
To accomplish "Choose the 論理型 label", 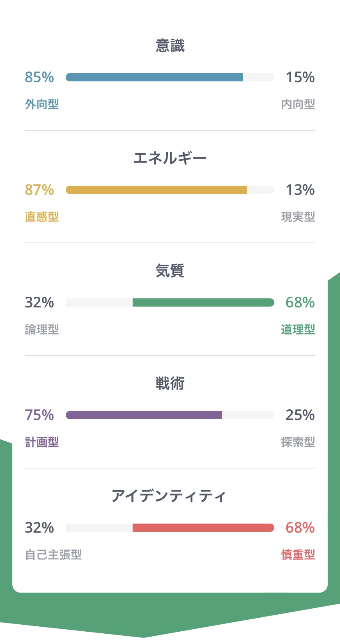I will [42, 329].
